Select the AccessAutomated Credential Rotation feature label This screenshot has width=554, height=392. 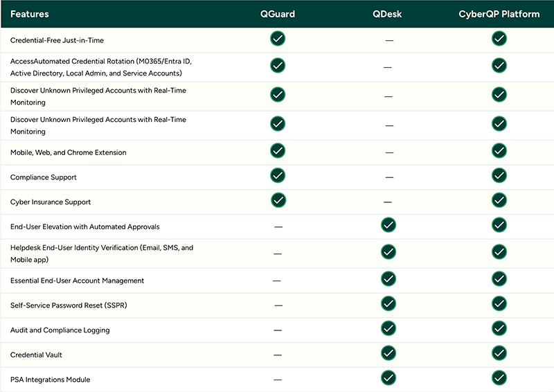coord(101,67)
